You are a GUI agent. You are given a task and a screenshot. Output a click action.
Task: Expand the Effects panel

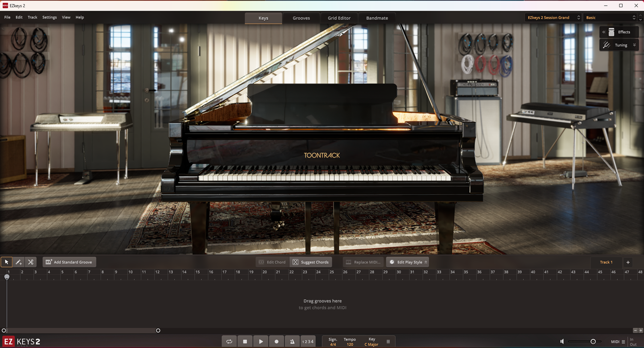(619, 32)
